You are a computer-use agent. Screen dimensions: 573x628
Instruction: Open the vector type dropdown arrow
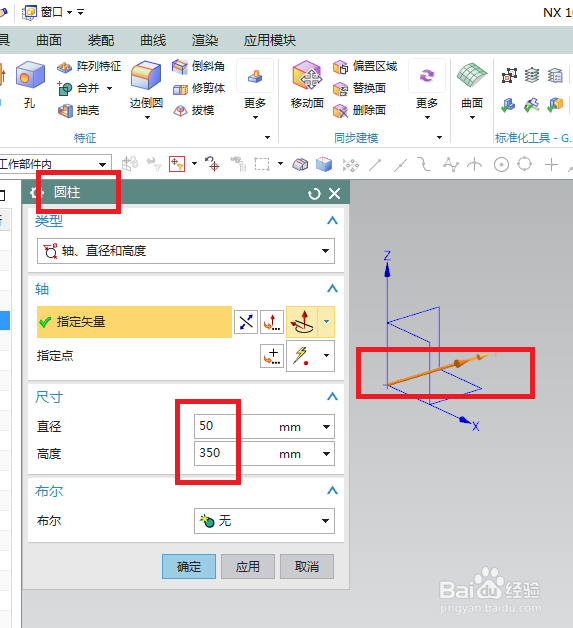pos(326,322)
